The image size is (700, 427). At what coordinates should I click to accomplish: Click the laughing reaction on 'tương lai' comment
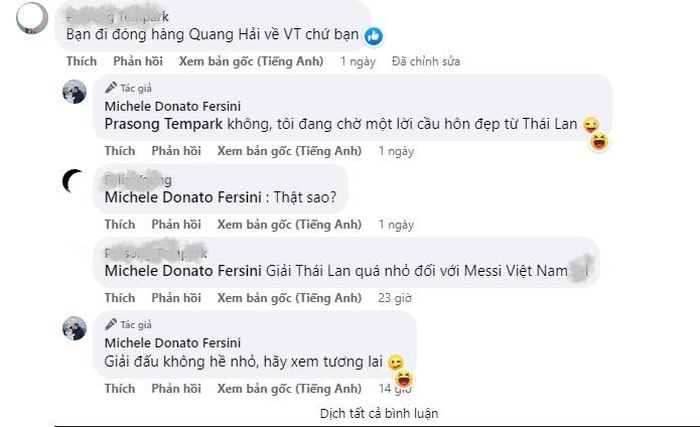tap(404, 380)
